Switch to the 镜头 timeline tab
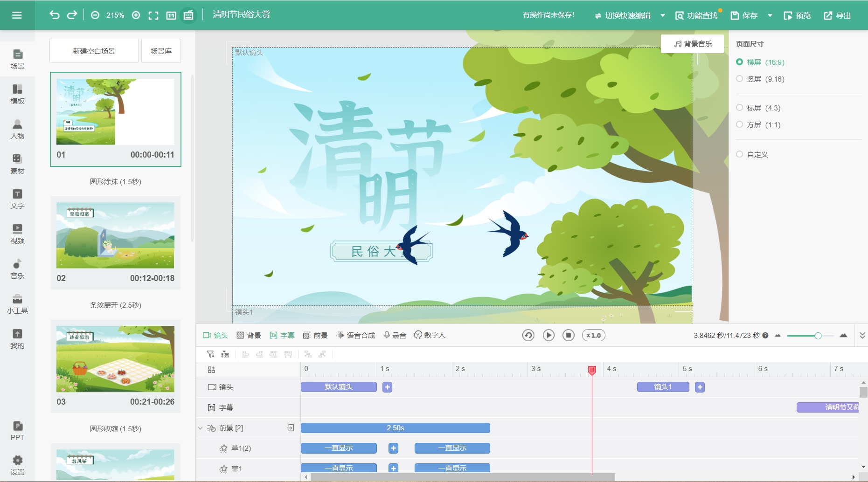The width and height of the screenshot is (868, 482). pyautogui.click(x=215, y=335)
